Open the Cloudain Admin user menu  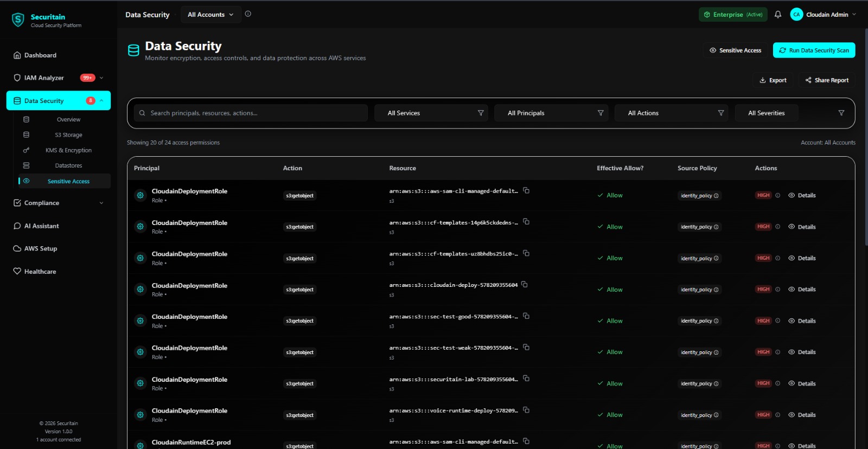pyautogui.click(x=824, y=15)
